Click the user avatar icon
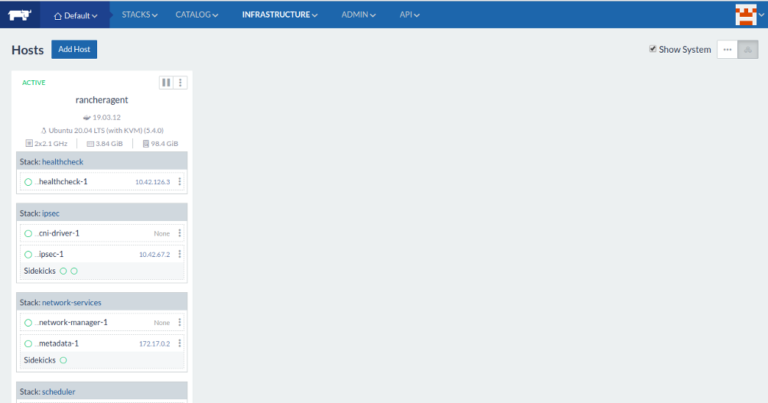 [x=745, y=15]
